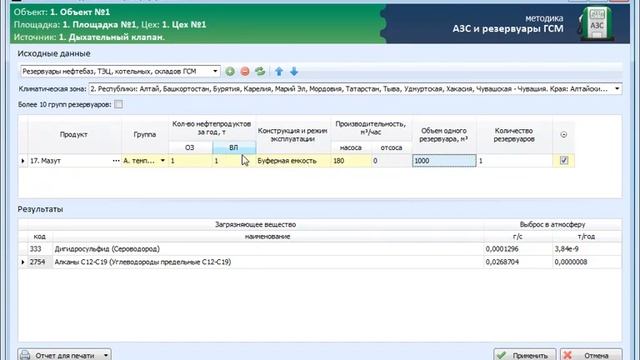The height and width of the screenshot is (360, 640).
Task: Click the Применить button
Action: (524, 355)
